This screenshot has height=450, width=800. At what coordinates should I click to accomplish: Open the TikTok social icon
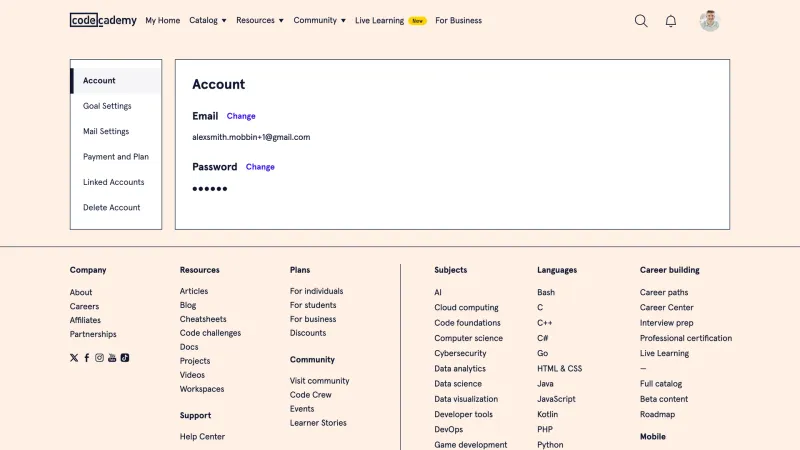click(x=125, y=358)
